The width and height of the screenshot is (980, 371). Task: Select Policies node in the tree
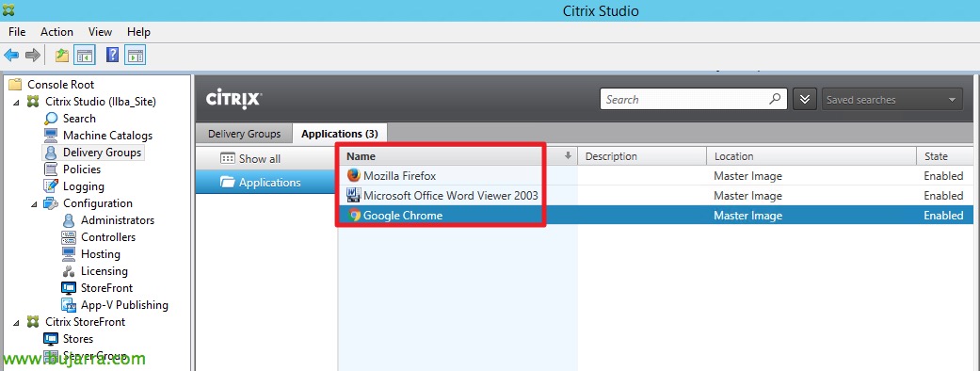point(82,169)
